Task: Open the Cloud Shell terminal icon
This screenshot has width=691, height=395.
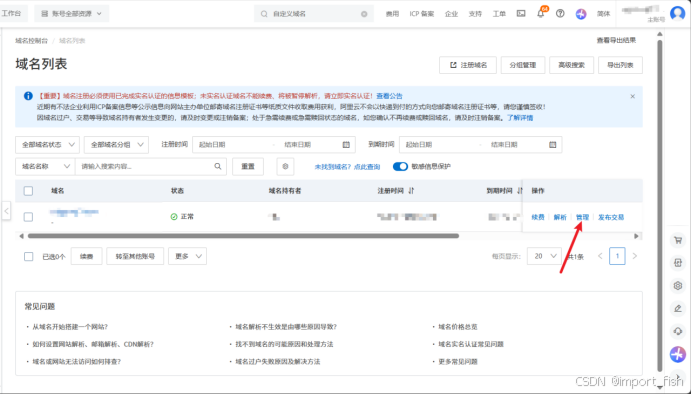Action: click(521, 14)
